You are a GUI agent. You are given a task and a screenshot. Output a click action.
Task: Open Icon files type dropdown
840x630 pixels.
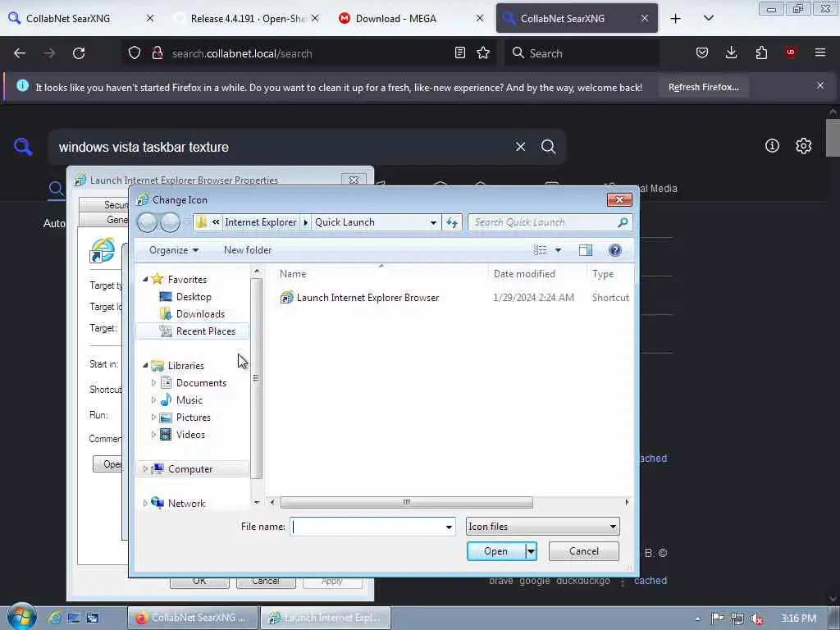pyautogui.click(x=543, y=527)
